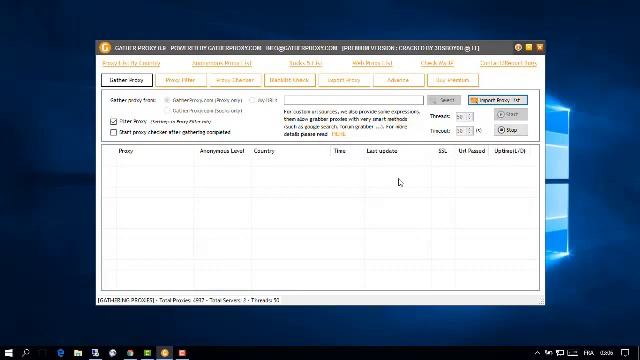Click the FRA input language indicator
Image resolution: width=640 pixels, height=360 pixels.
tap(588, 353)
